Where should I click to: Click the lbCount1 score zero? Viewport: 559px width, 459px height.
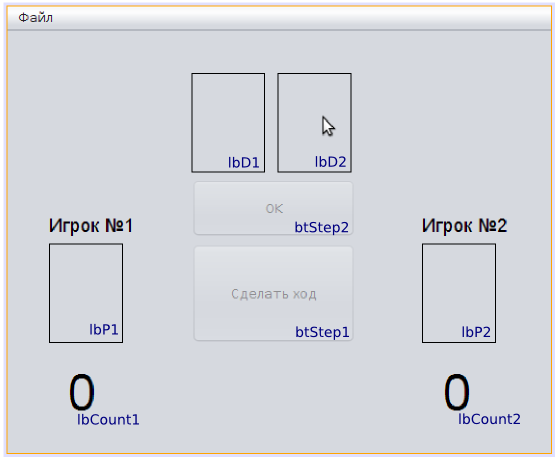pos(82,392)
